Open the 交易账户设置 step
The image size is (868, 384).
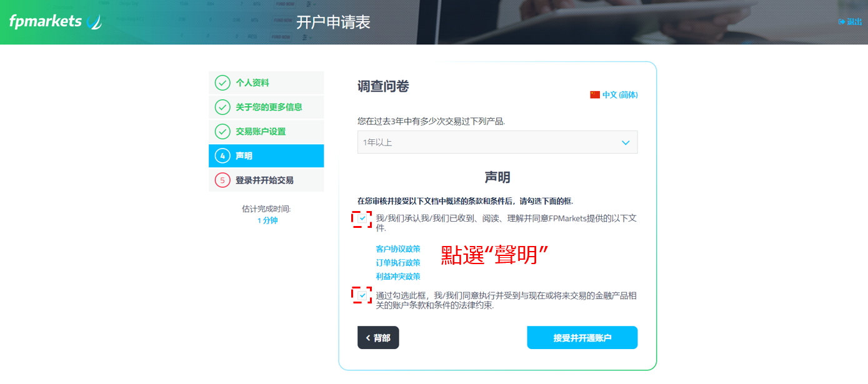coord(266,131)
